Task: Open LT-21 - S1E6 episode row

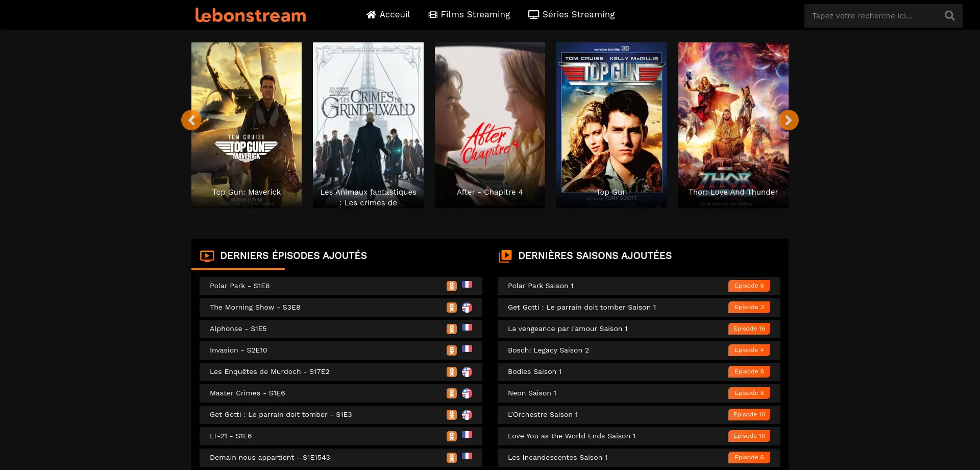Action: [341, 436]
